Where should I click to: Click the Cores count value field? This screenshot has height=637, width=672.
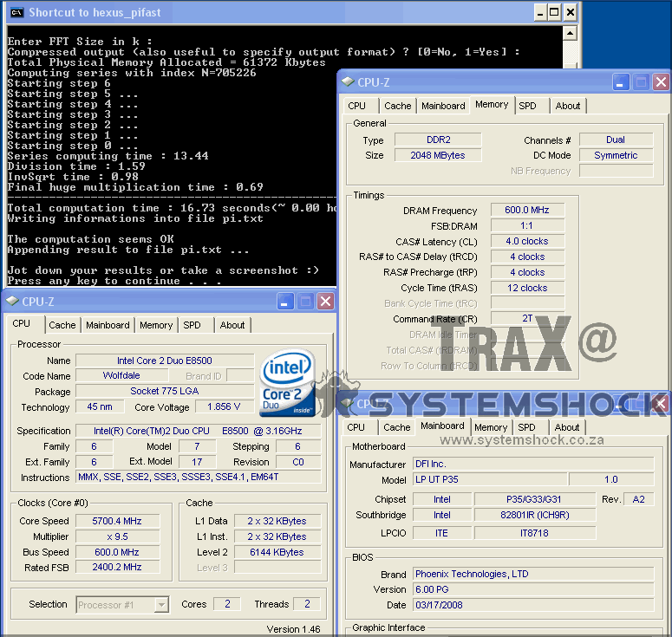[x=227, y=604]
